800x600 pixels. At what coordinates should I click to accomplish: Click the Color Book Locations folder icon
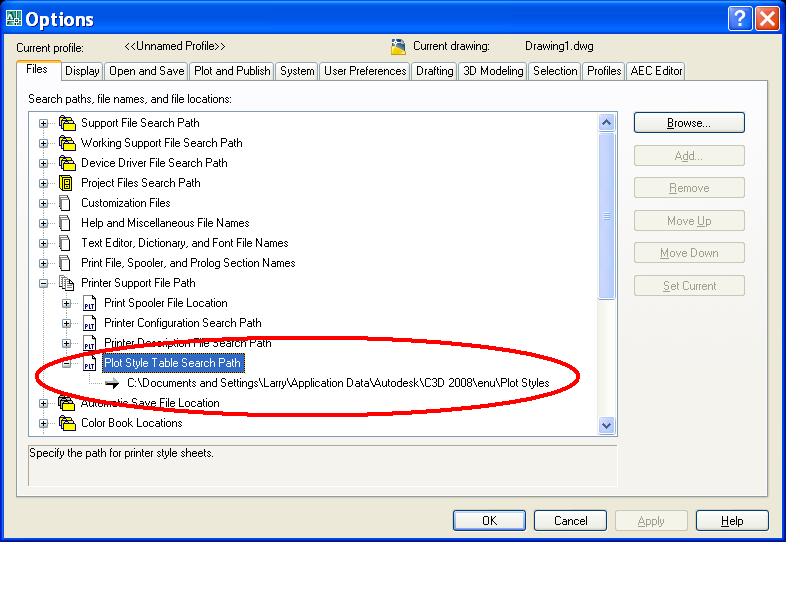coord(67,423)
